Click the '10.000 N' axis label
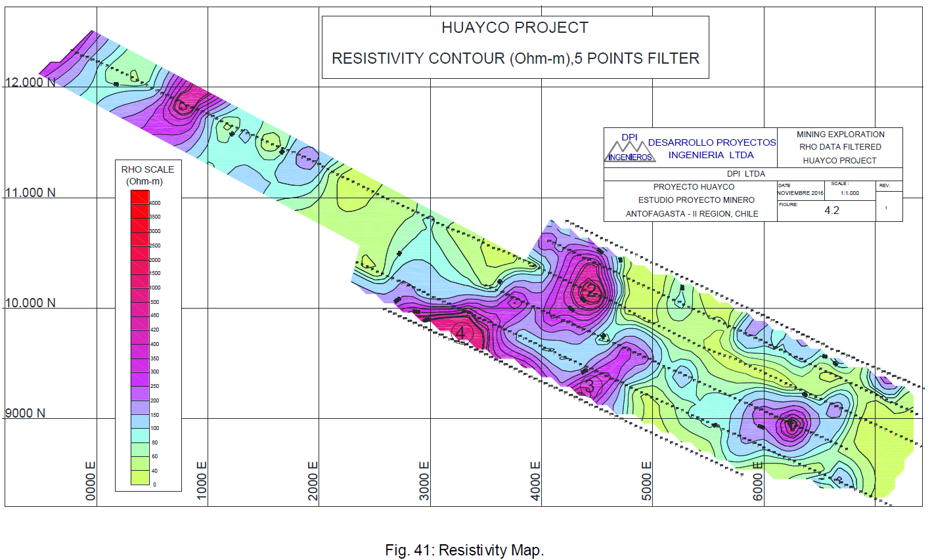Image resolution: width=932 pixels, height=560 pixels. point(30,303)
